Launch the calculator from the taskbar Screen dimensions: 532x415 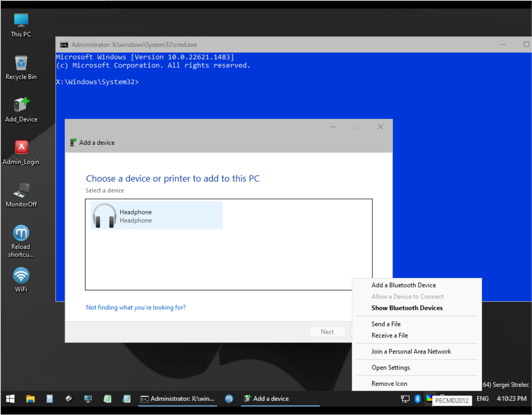[x=50, y=399]
